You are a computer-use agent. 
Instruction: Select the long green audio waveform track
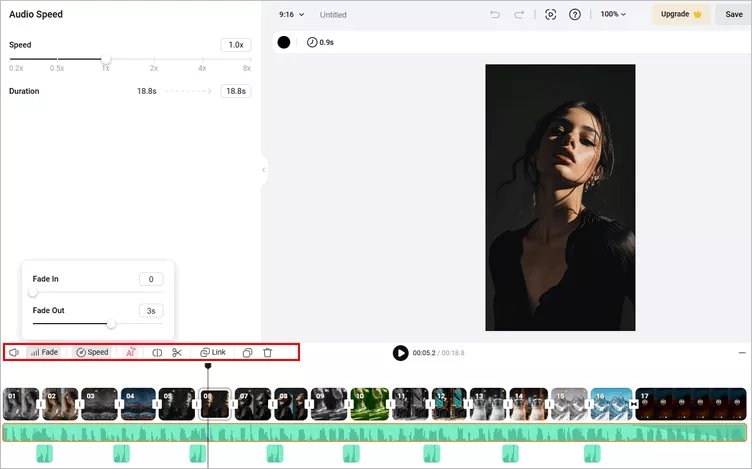(375, 433)
